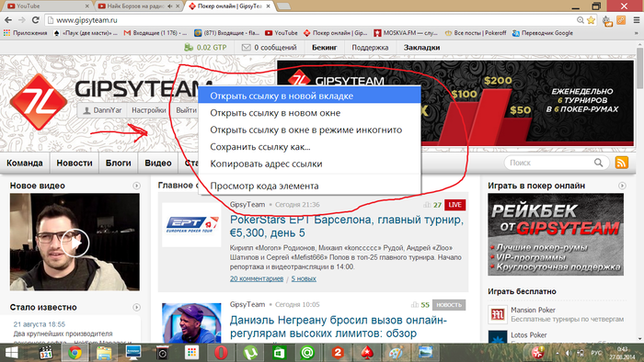The image size is (644, 362).
Task: Select Открыть ссылку в новой вкладке
Action: point(309,96)
